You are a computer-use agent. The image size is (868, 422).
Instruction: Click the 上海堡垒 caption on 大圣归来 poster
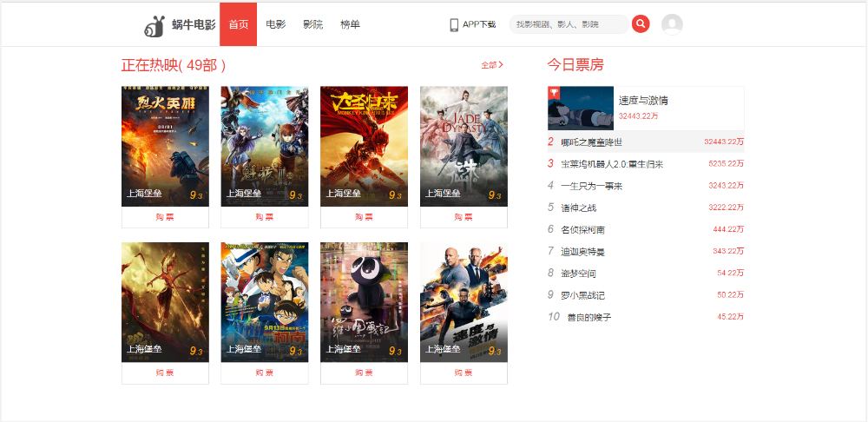[343, 194]
